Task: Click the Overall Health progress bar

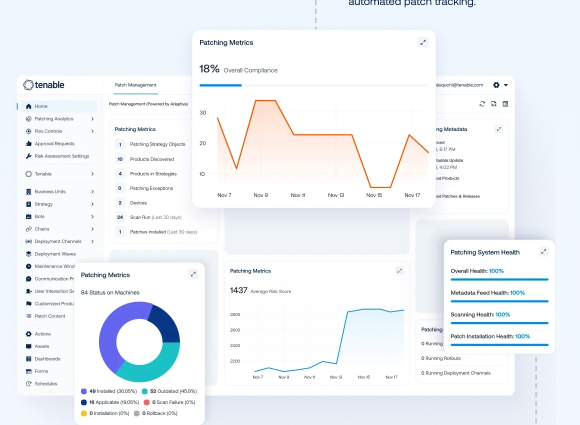Action: [x=499, y=280]
